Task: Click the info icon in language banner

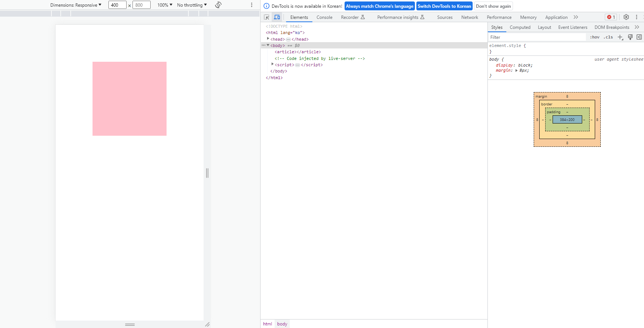Action: [266, 6]
